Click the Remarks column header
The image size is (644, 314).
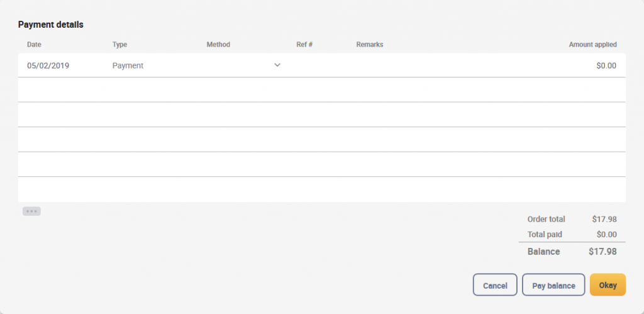pos(370,45)
